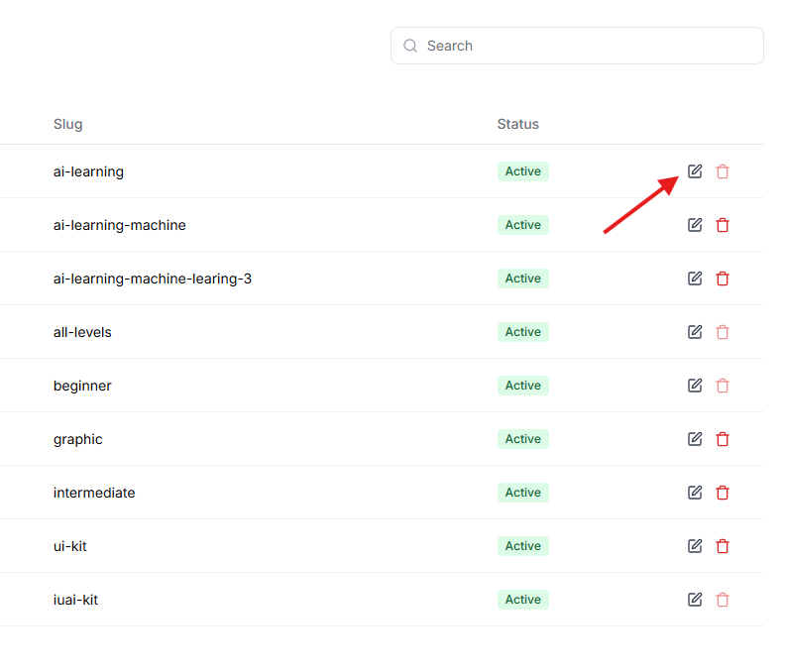Image resolution: width=787 pixels, height=672 pixels.
Task: Edit the ui-kit row
Action: pyautogui.click(x=695, y=546)
